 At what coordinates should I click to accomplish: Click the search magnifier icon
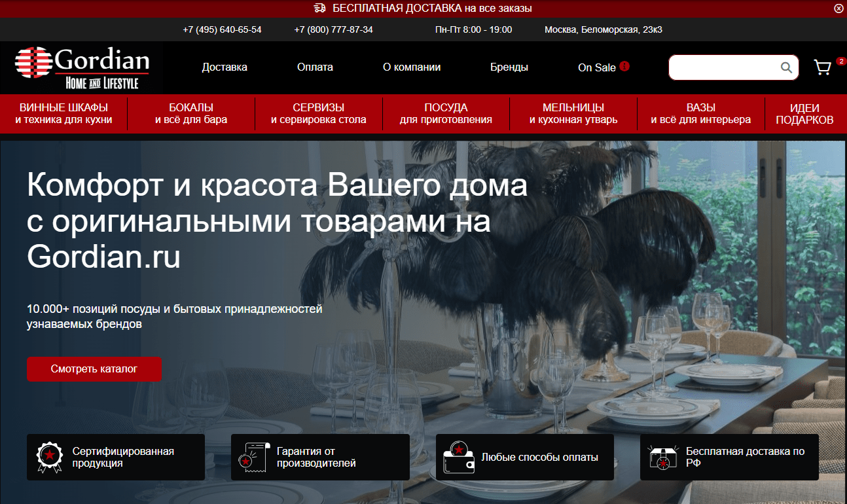click(786, 67)
